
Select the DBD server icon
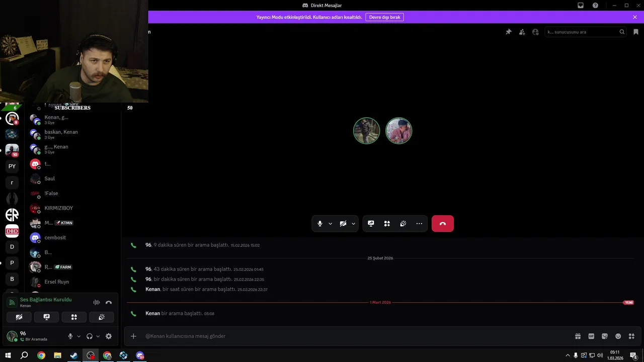(x=12, y=231)
